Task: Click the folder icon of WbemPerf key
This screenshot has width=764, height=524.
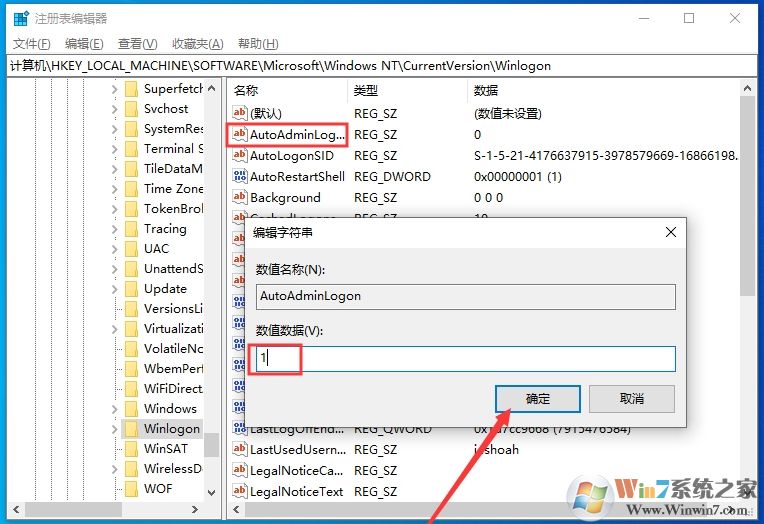Action: (131, 369)
